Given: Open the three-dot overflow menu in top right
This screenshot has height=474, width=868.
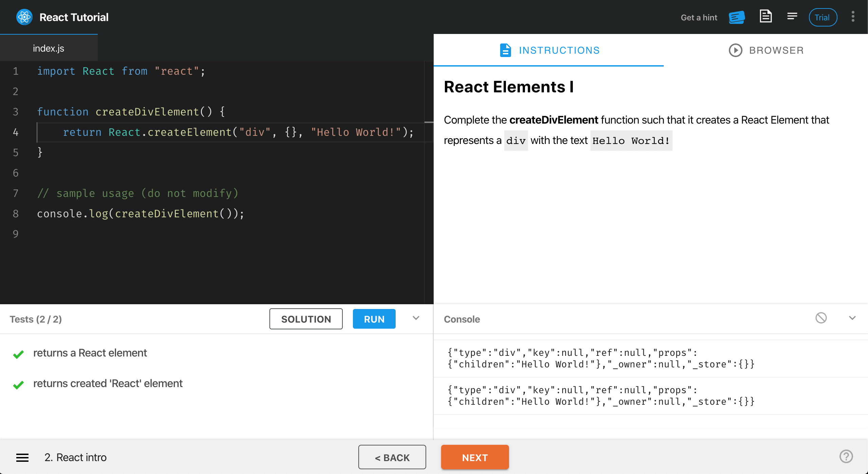Looking at the screenshot, I should [853, 17].
